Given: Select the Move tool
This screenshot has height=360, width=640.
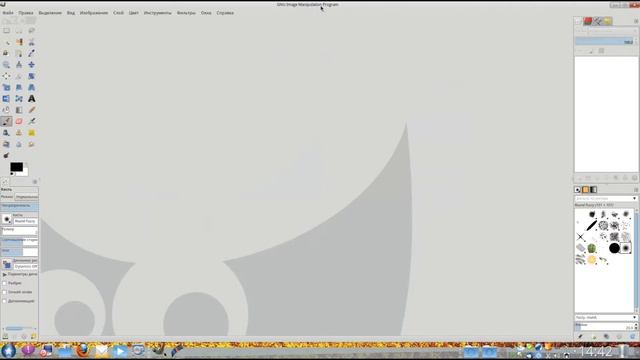Looking at the screenshot, I should tap(31, 65).
